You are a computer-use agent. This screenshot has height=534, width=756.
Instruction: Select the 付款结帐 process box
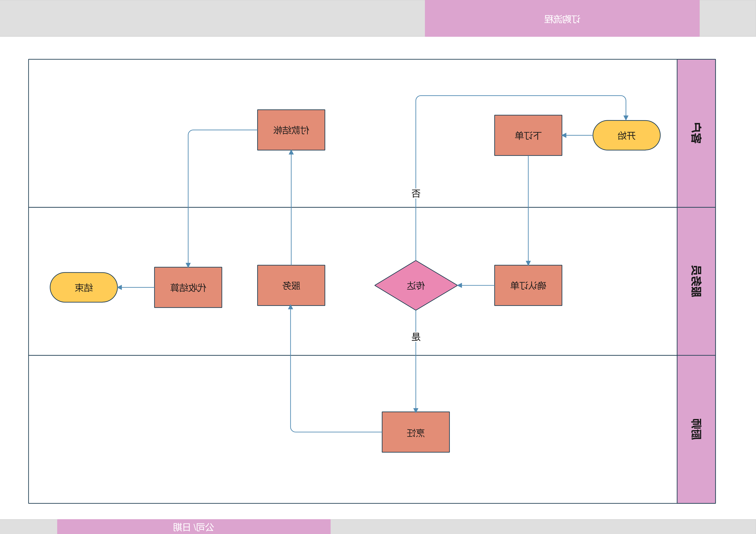coord(291,130)
